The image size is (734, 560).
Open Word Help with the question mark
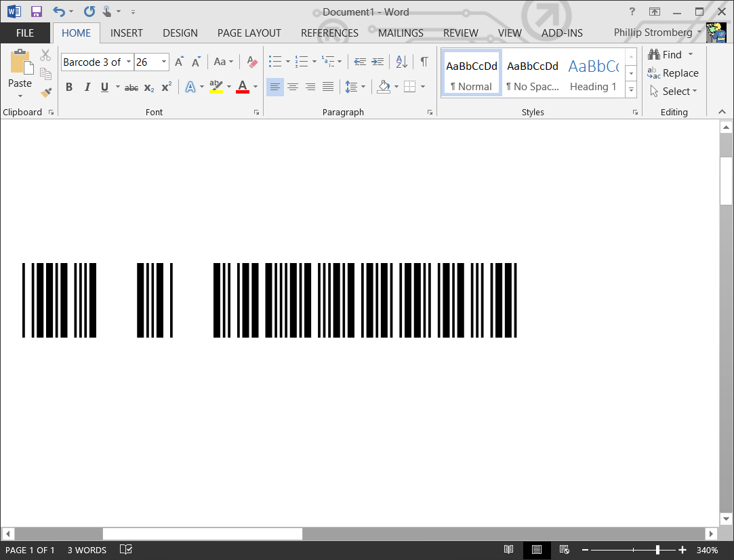pos(632,12)
